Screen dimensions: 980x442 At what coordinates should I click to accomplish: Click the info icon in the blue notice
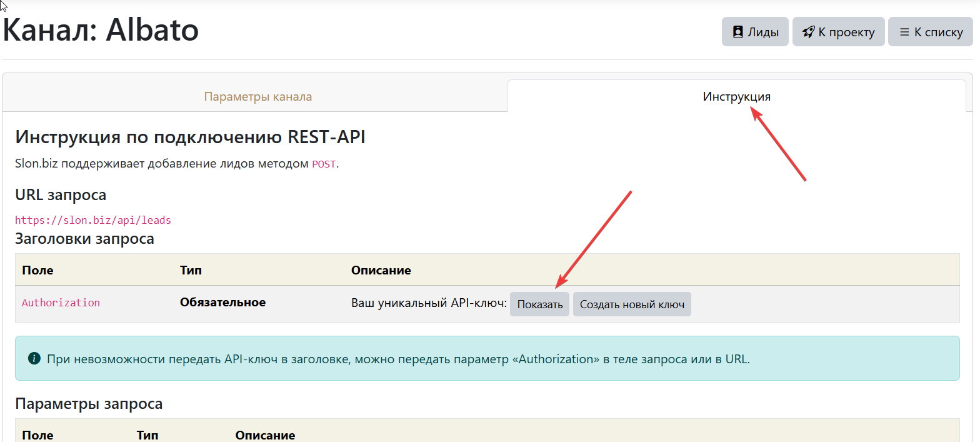point(34,359)
